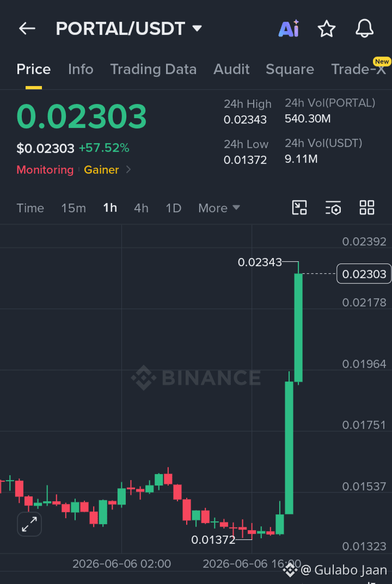
Task: Tap the 24h Vol(USDT) value 9.11M
Action: (x=301, y=159)
